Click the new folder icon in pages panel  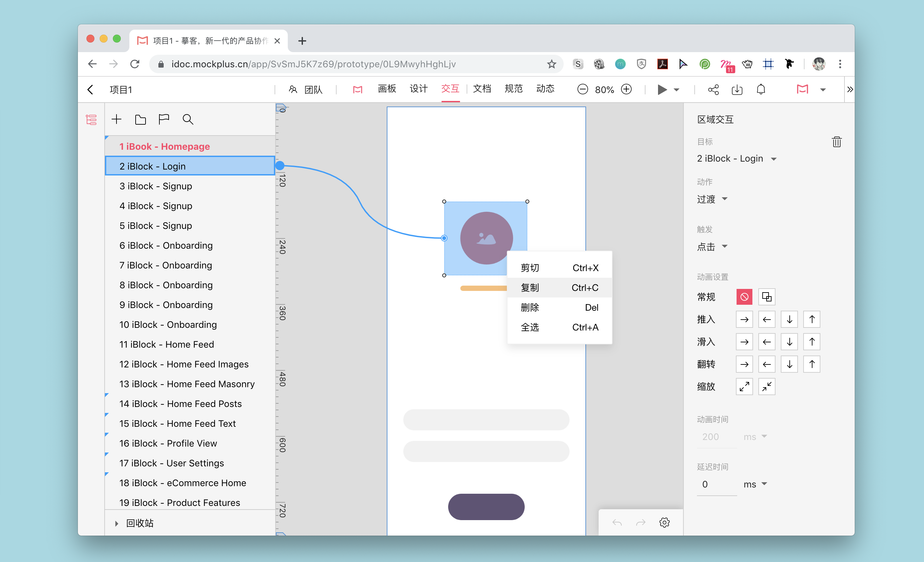coord(140,119)
